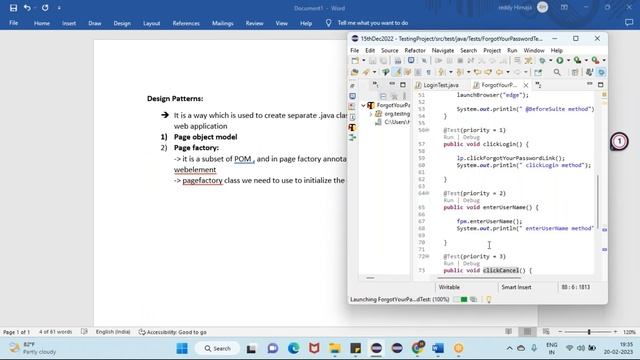Expand the Debug dropdown arrow in Eclipse

pos(550,60)
